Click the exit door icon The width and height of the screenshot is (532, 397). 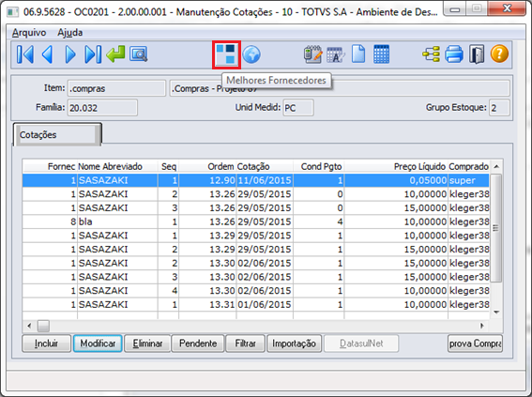[x=477, y=54]
